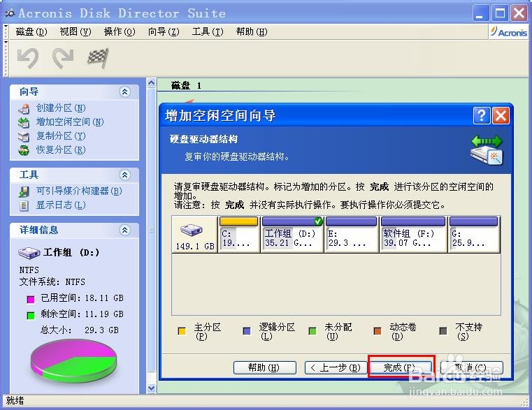
Task: Open the 帮助(H) menu
Action: pyautogui.click(x=252, y=31)
